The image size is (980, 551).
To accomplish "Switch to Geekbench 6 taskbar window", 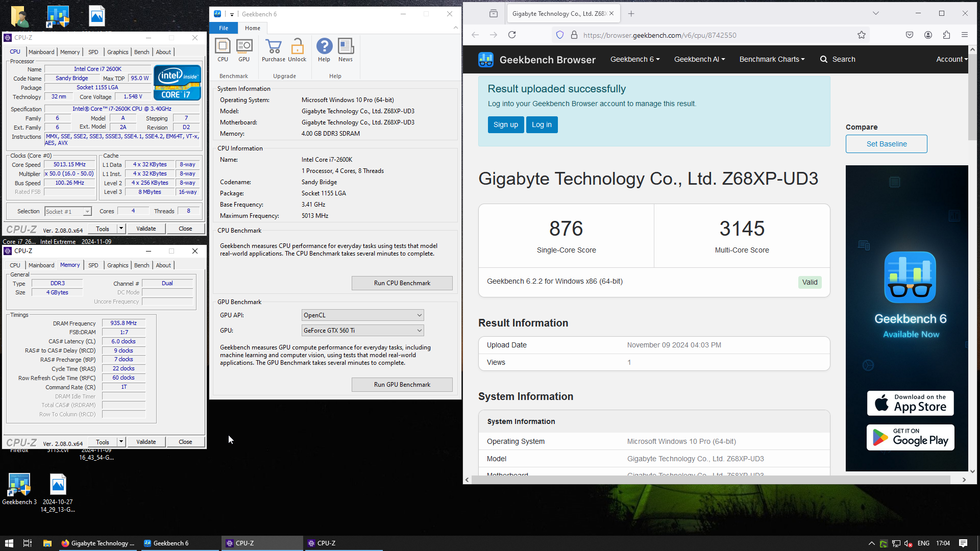I will [x=179, y=543].
